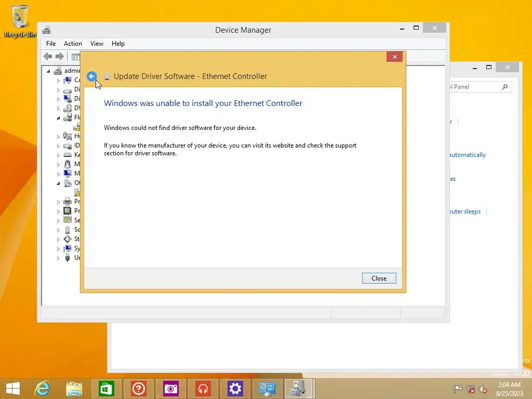The height and width of the screenshot is (399, 532).
Task: Expand the Print queues category
Action: [x=58, y=202]
